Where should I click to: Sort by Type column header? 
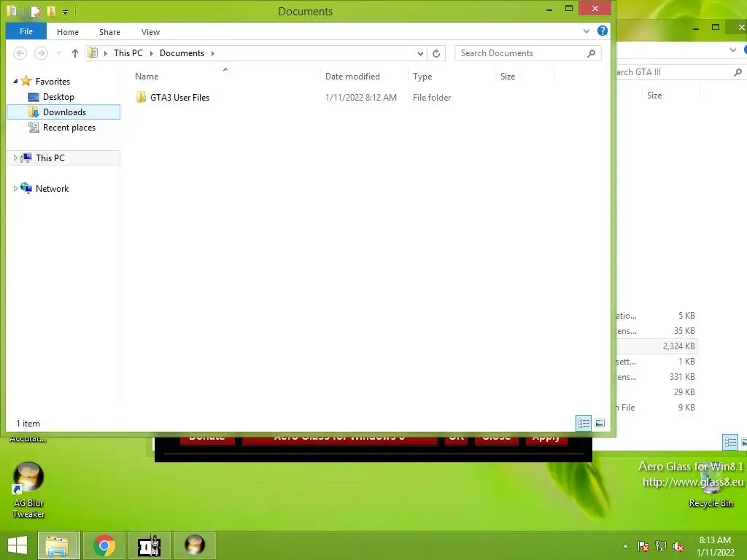coord(422,76)
